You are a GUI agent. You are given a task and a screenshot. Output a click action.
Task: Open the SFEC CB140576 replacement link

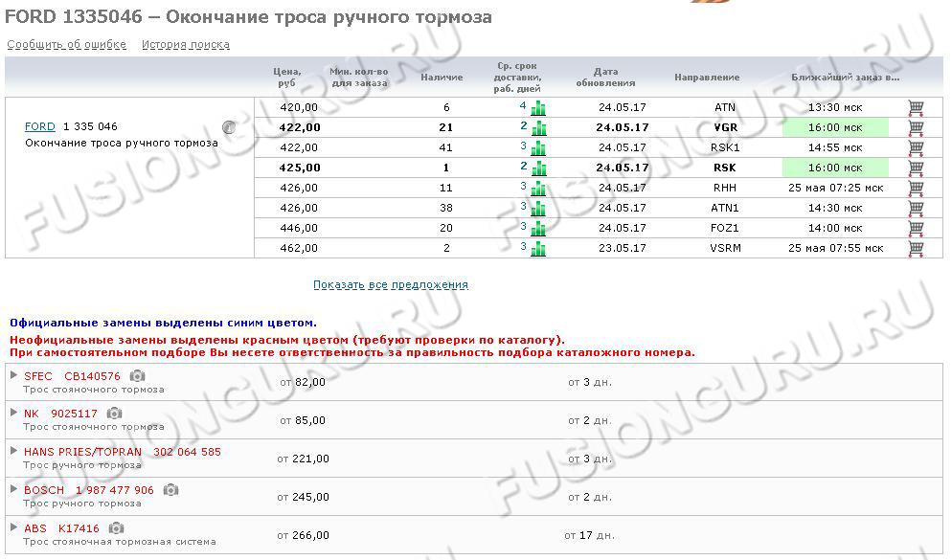72,376
